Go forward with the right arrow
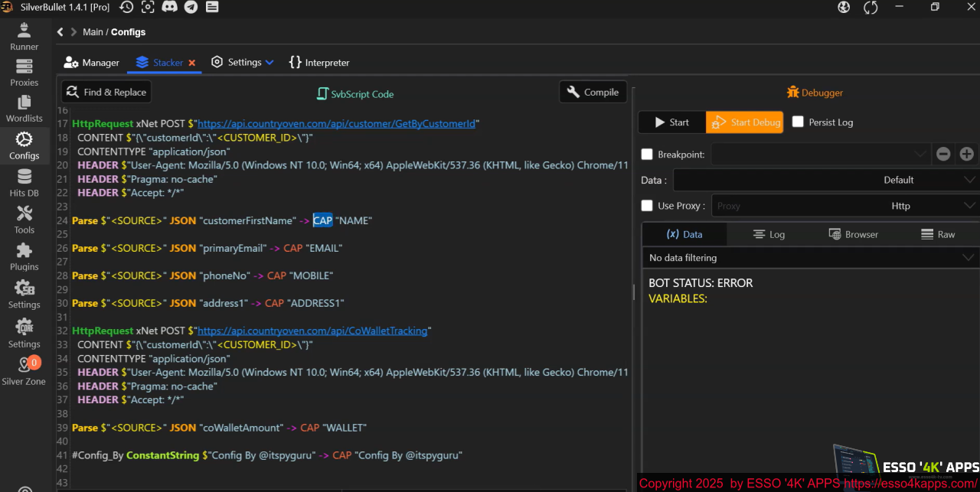This screenshot has width=980, height=492. tap(74, 32)
